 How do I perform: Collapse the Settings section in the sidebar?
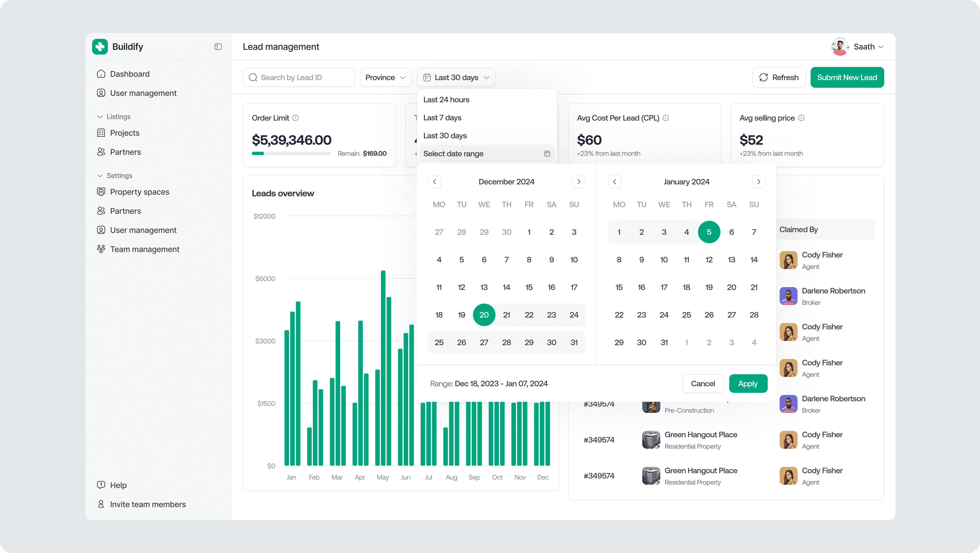point(100,175)
